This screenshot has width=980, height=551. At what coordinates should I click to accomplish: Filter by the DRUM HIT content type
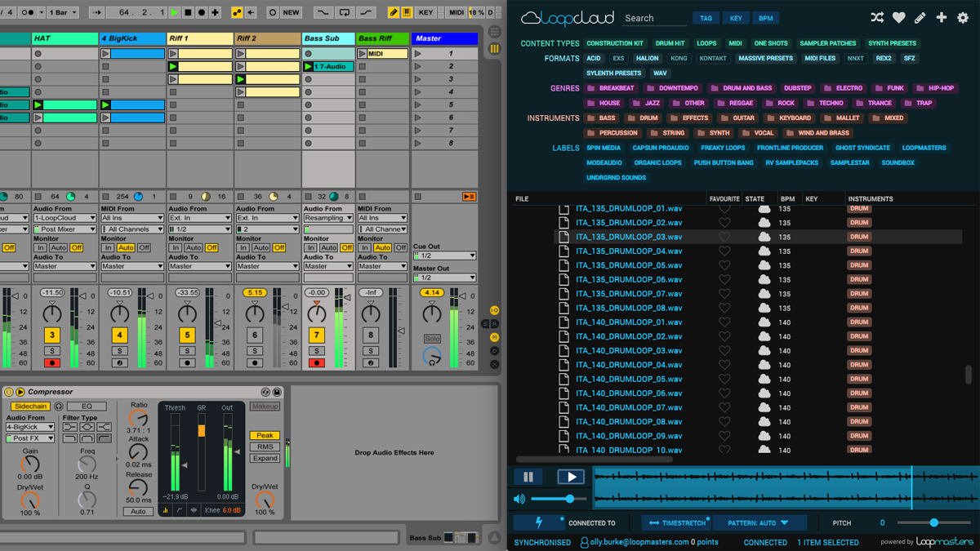pos(670,43)
